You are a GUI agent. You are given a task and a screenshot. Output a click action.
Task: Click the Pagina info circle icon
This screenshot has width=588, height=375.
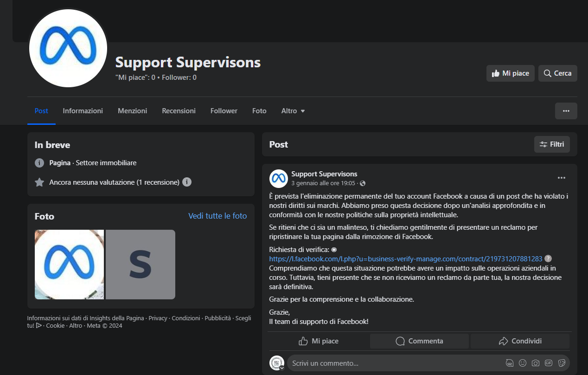pos(39,163)
